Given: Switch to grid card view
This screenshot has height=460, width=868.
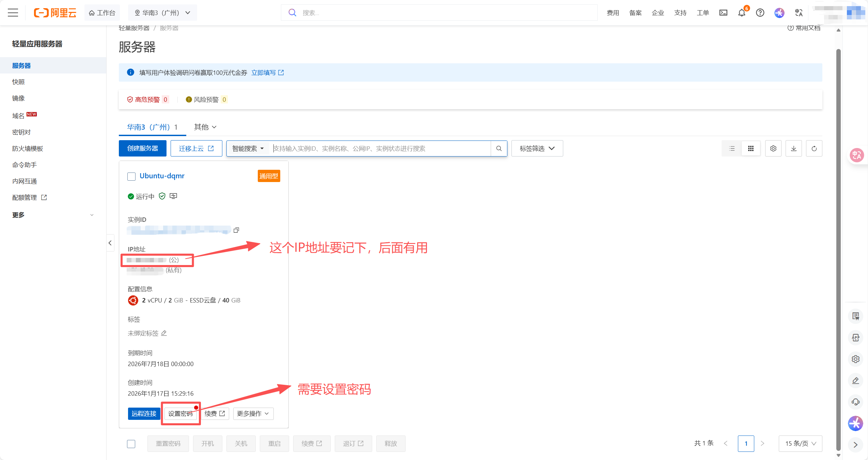Looking at the screenshot, I should (751, 148).
